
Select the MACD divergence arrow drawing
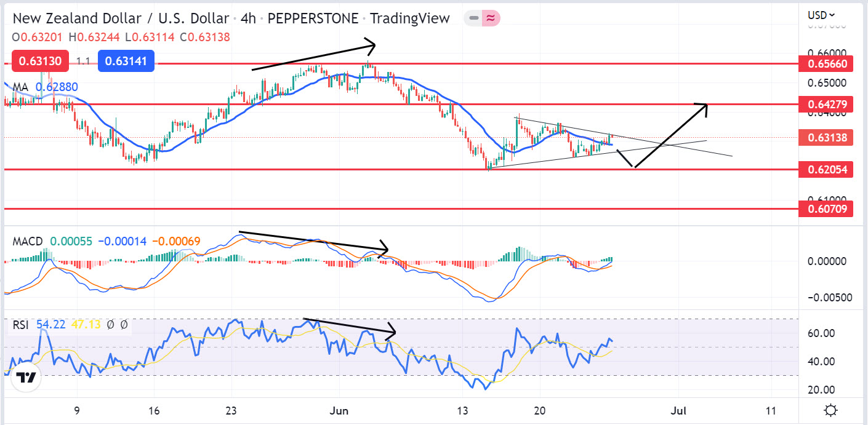(x=314, y=241)
